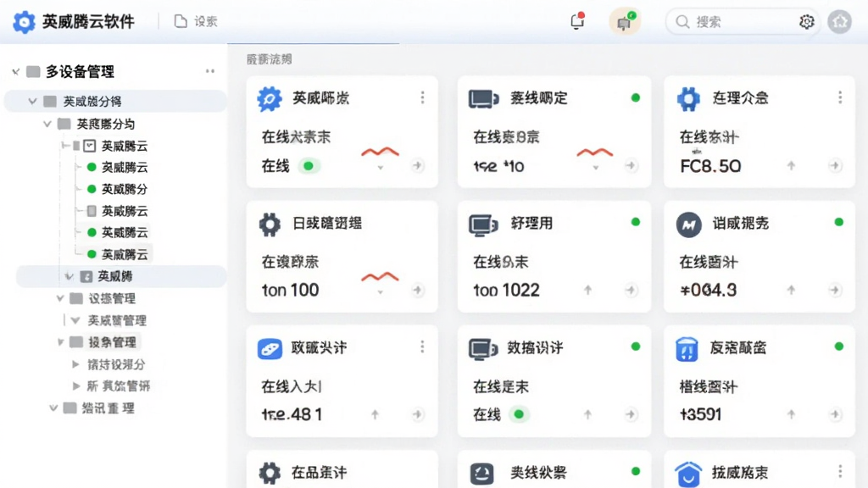Open the three-dot menu on the bottom-right cut-off card
This screenshot has width=868, height=488.
tap(840, 471)
